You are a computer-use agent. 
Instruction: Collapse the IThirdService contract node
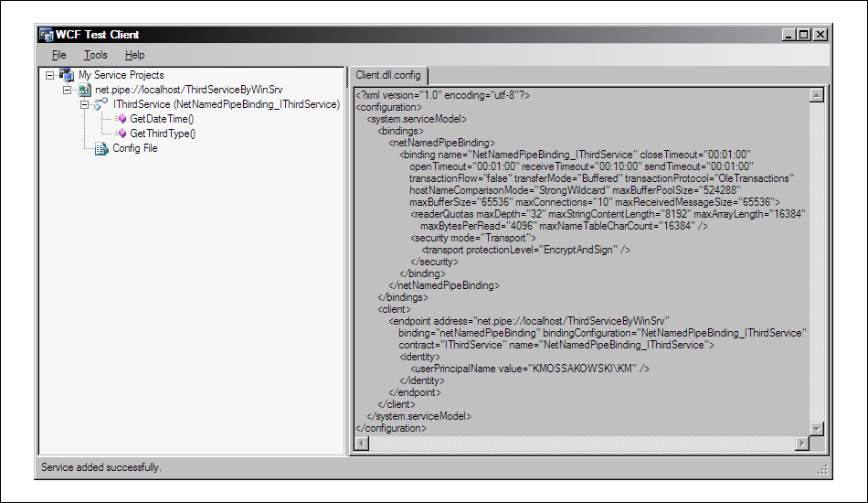[84, 104]
